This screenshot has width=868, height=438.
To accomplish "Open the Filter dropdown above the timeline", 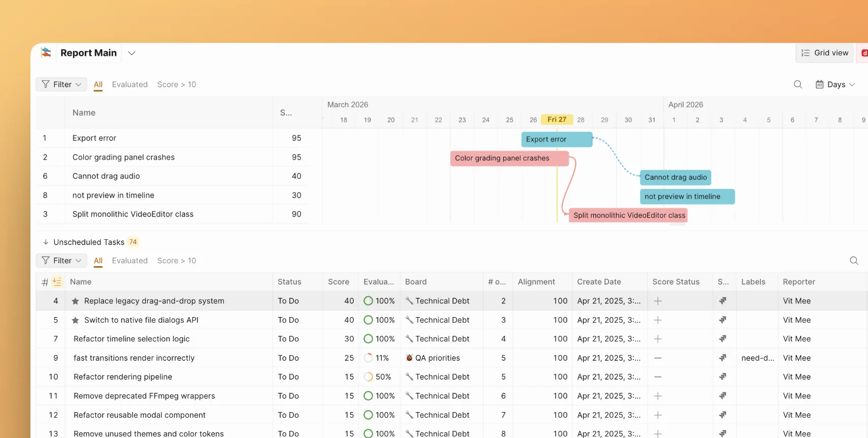I will (x=61, y=84).
